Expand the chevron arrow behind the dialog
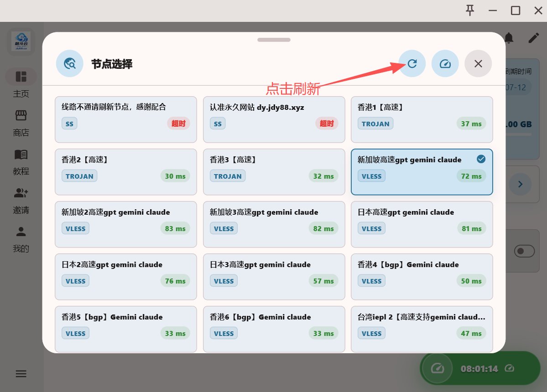 (520, 184)
